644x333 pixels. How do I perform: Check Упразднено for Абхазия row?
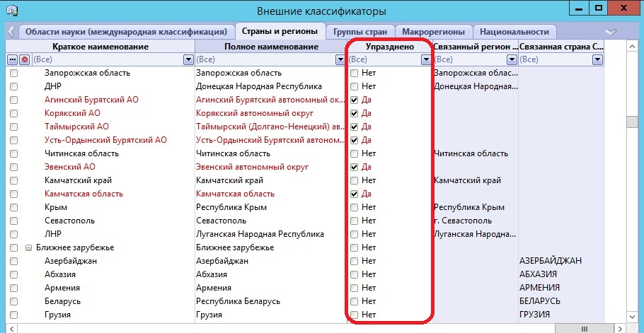pyautogui.click(x=354, y=275)
